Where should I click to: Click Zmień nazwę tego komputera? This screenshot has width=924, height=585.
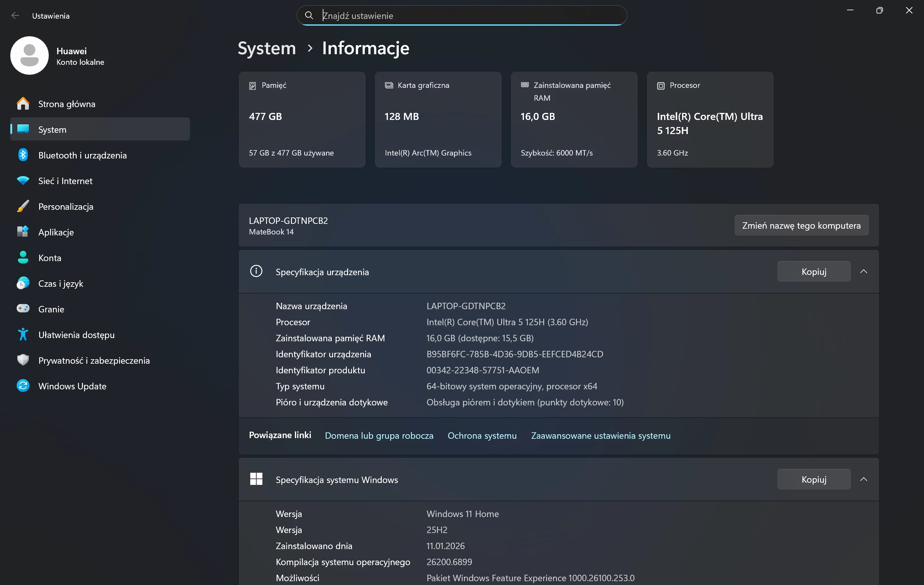tap(801, 225)
